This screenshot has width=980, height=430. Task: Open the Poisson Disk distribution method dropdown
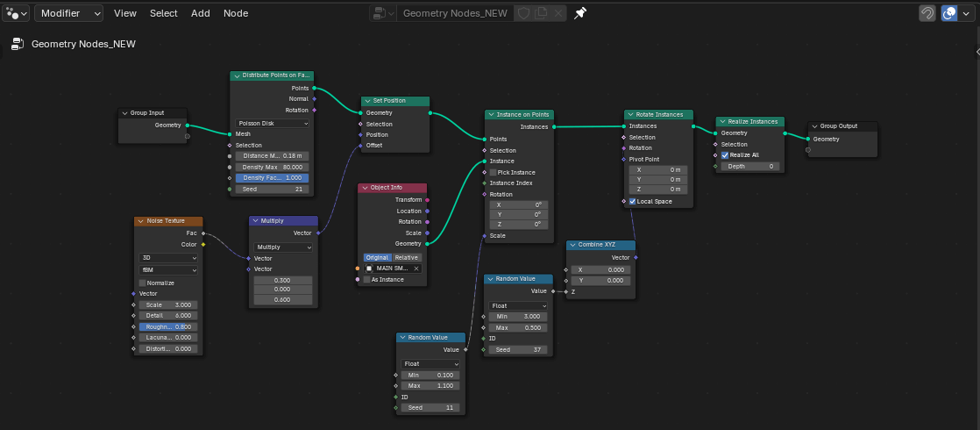point(273,124)
